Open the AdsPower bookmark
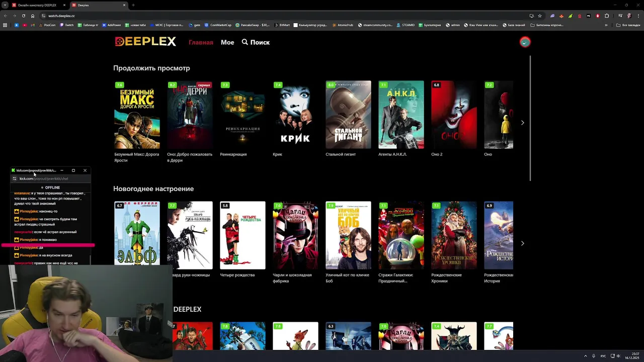 click(111, 25)
